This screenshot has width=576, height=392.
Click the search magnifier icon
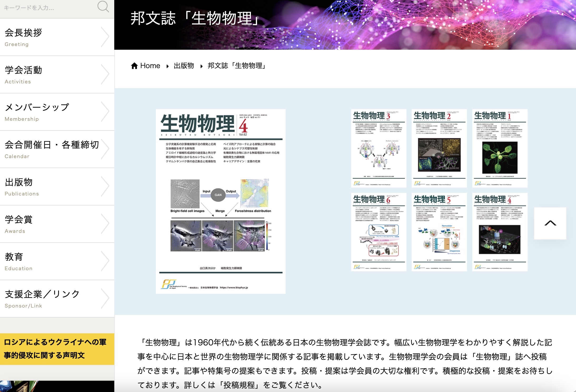click(x=103, y=7)
